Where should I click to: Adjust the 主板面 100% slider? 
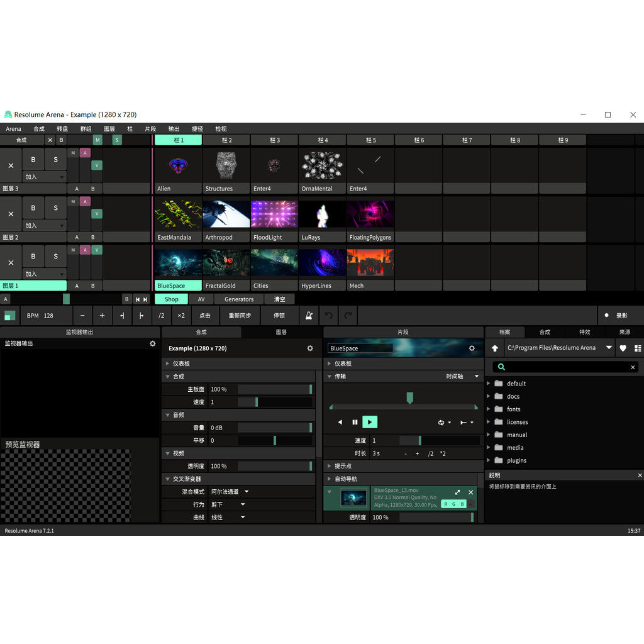275,389
